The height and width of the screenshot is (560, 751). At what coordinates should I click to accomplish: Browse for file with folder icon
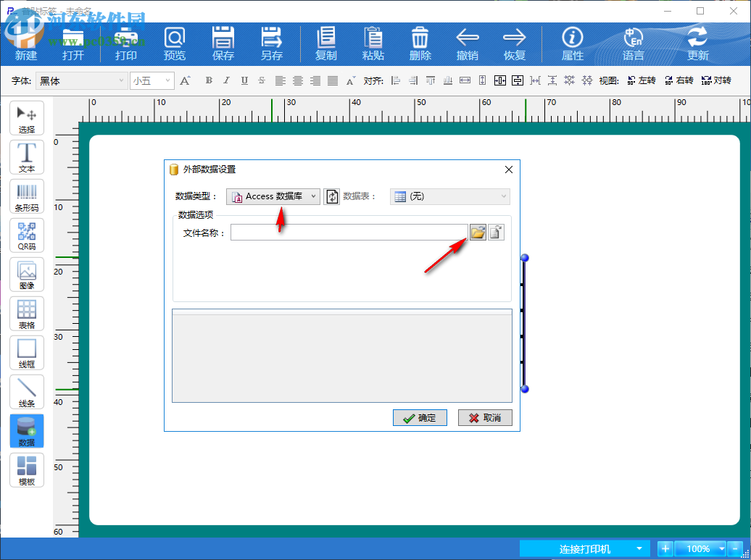[x=478, y=232]
